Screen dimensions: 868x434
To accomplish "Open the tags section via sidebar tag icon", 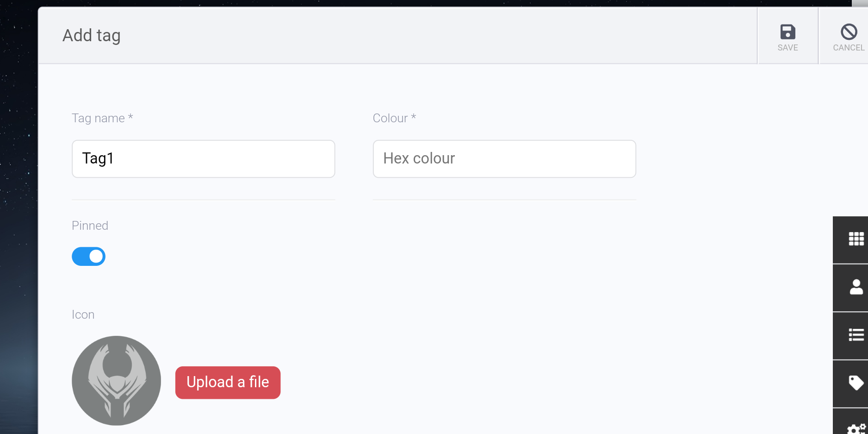I will click(856, 384).
